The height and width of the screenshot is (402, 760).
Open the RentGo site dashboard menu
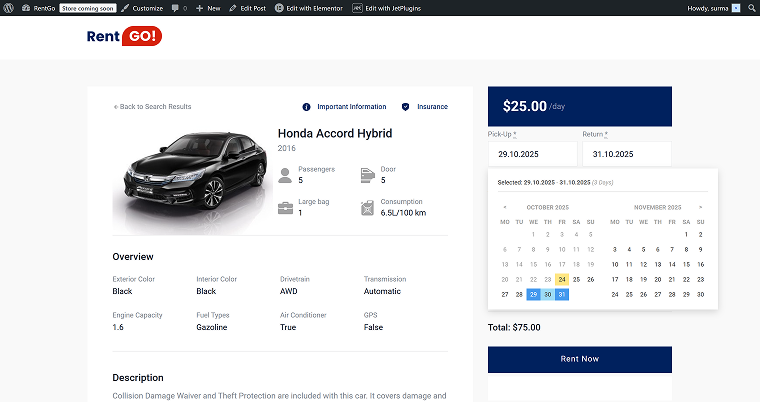[x=38, y=8]
